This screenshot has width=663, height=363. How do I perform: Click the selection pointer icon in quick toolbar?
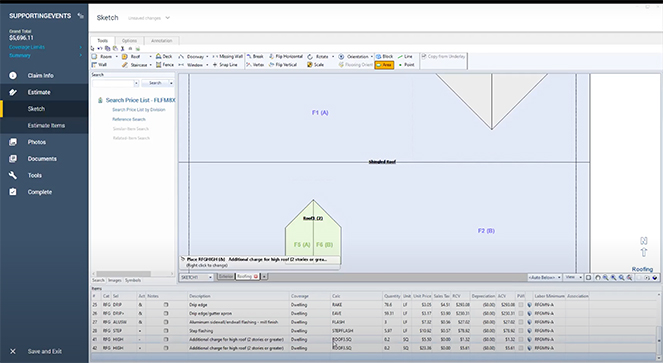coord(93,48)
